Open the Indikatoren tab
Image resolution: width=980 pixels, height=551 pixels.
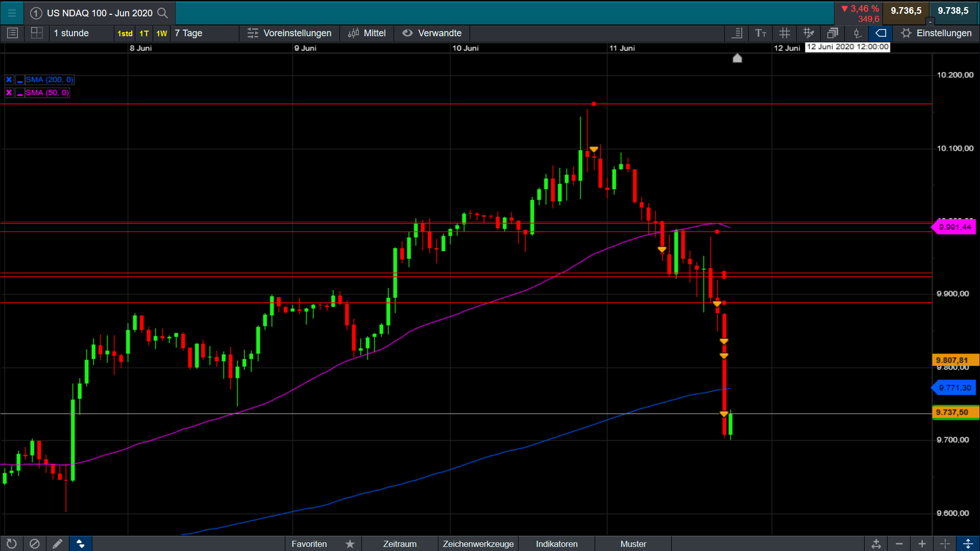click(556, 544)
